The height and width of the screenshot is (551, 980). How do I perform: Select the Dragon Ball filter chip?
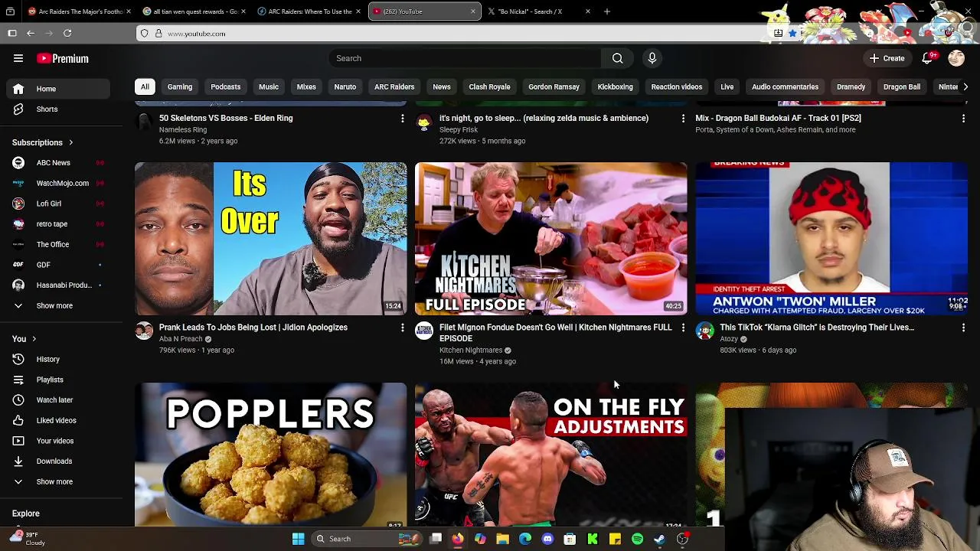(x=902, y=87)
